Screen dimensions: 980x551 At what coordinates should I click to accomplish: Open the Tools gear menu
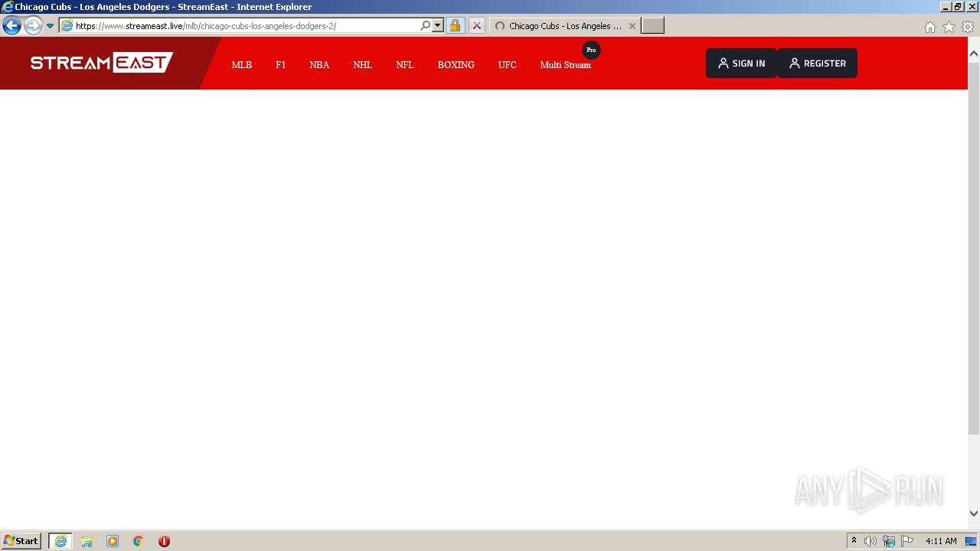tap(968, 27)
